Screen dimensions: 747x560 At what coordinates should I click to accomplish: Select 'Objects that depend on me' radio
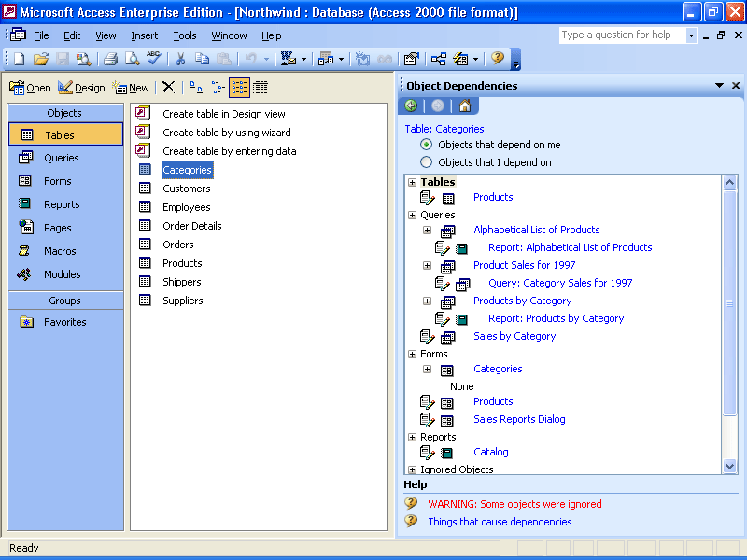pos(426,145)
